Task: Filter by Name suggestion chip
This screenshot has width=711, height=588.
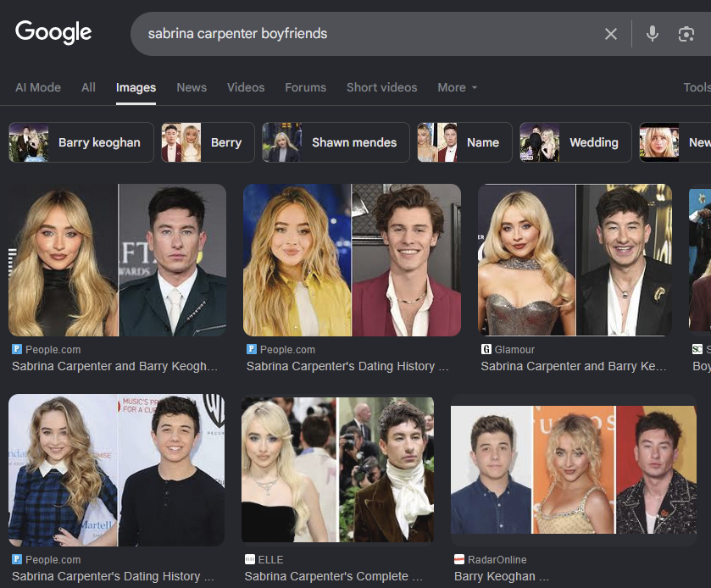Action: pos(464,142)
